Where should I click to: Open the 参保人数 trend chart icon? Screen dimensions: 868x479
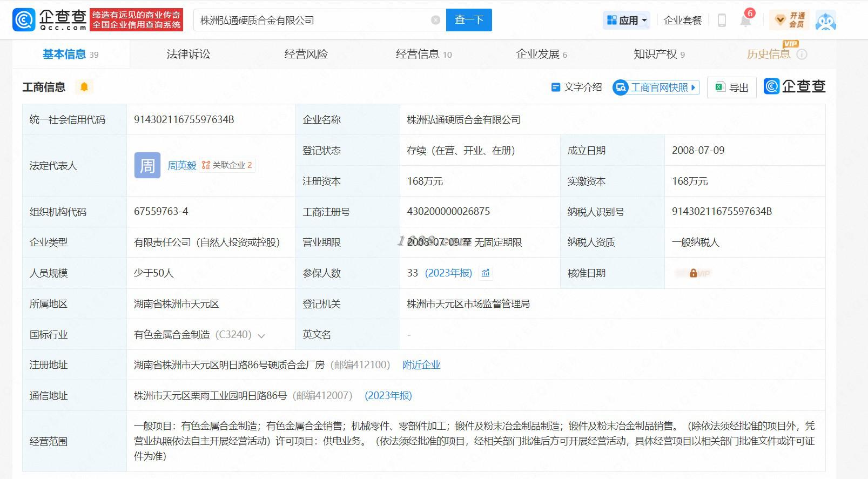point(486,273)
